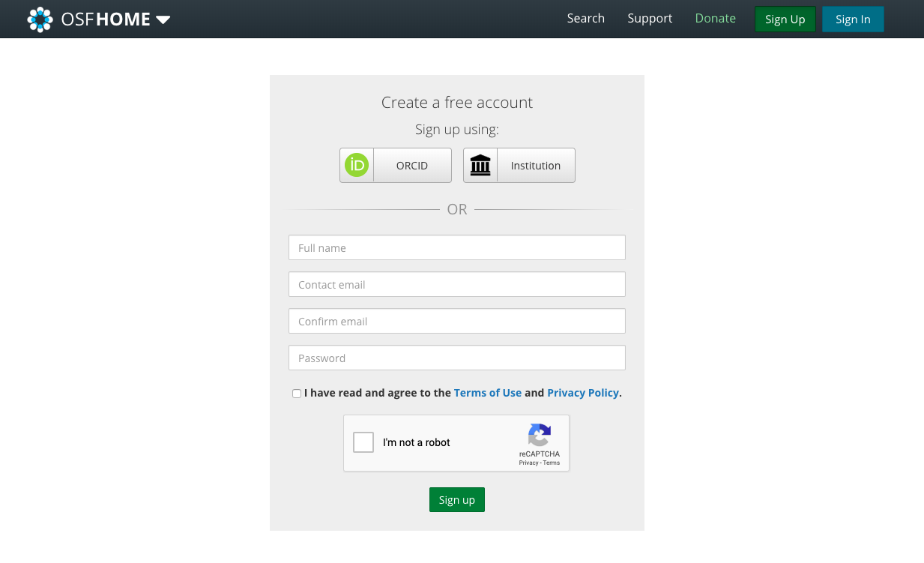The image size is (924, 563).
Task: Select the Confirm email input
Action: (456, 322)
